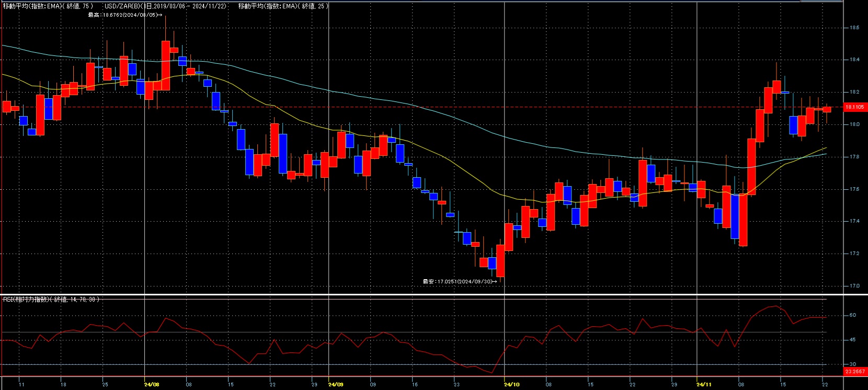Click the 24/09 month label on date axis
The width and height of the screenshot is (868, 390).
click(x=336, y=385)
